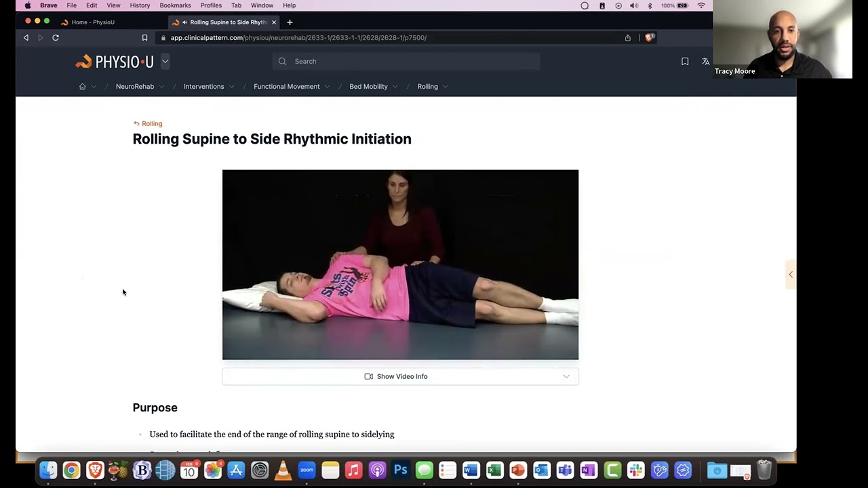Screen dimensions: 868x488
Task: Click the page reload icon
Action: (x=56, y=37)
